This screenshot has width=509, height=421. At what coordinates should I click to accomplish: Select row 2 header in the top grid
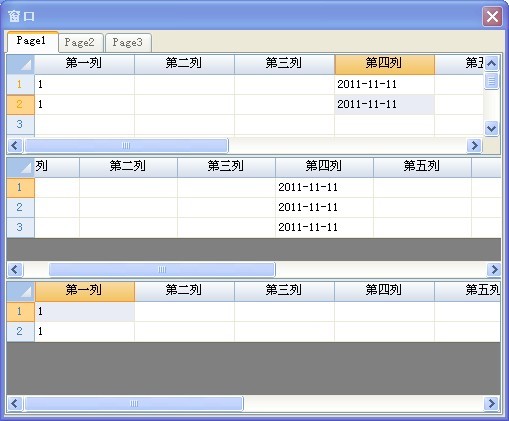tap(20, 105)
